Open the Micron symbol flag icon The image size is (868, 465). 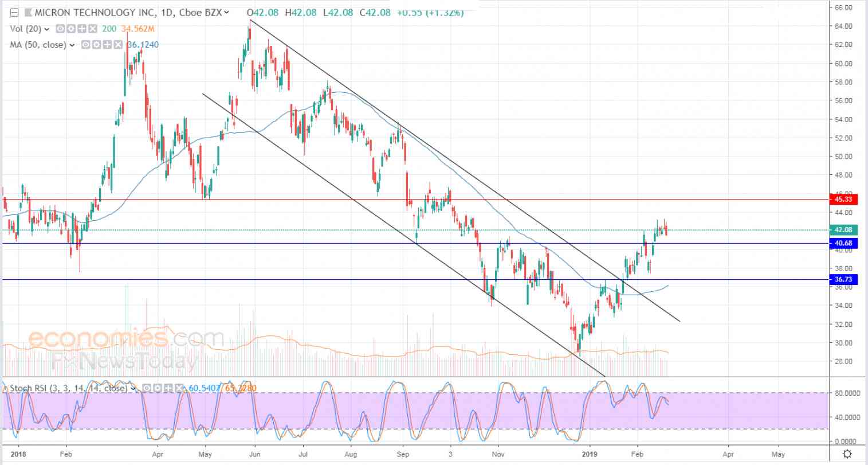[x=29, y=12]
